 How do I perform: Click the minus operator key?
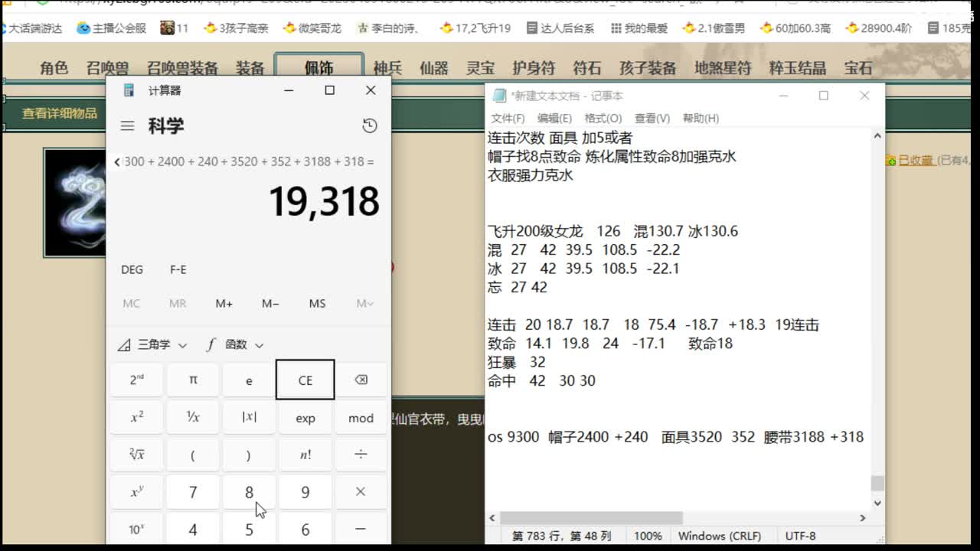(x=361, y=529)
